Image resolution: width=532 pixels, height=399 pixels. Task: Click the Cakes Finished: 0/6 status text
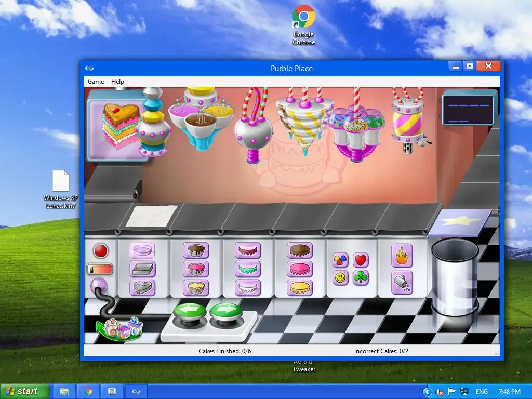pos(224,351)
